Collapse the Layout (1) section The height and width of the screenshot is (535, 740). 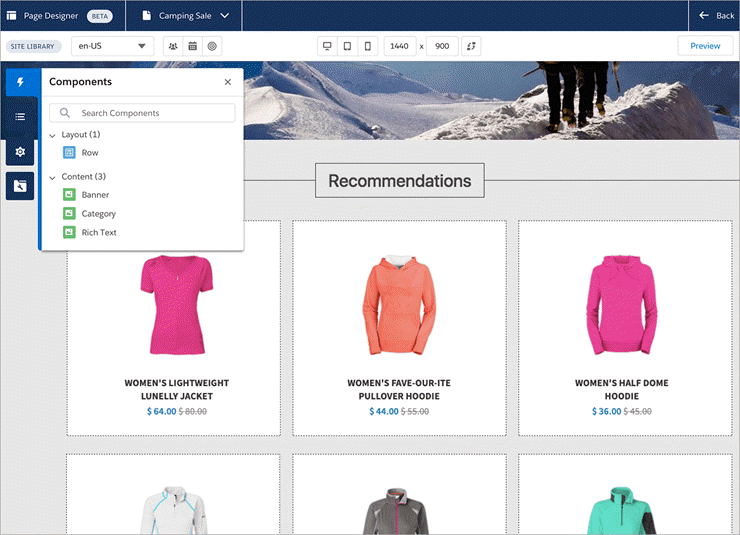(52, 135)
